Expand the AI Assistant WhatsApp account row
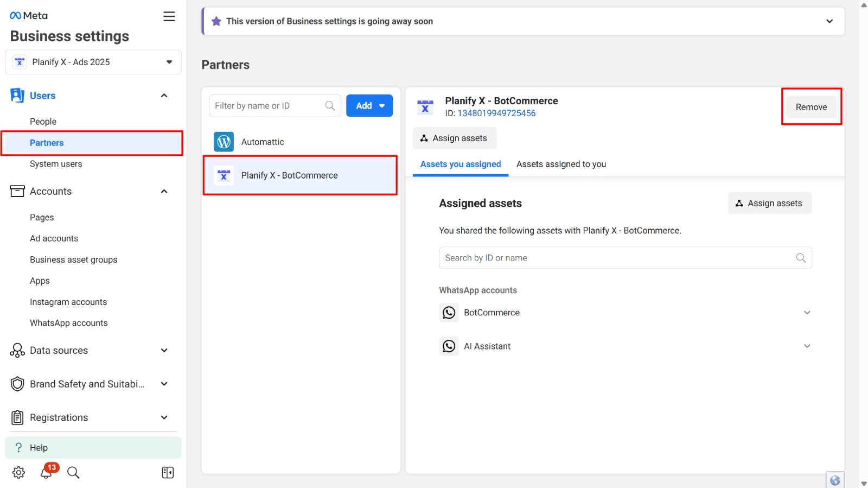This screenshot has width=868, height=488. 807,346
